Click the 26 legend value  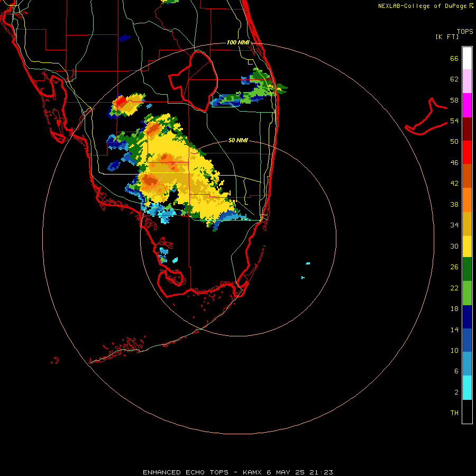(x=454, y=267)
